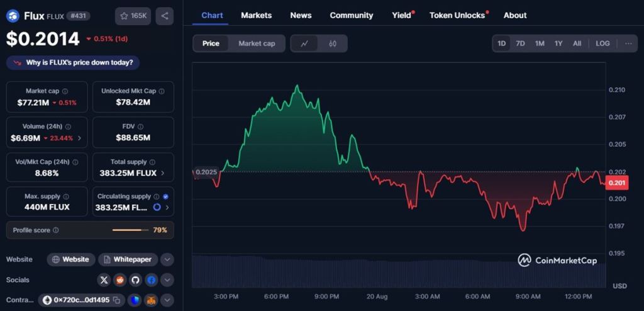Screen dimensions: 644x311
Task: Click the verified checkmark beside Circulating supply
Action: tap(165, 196)
